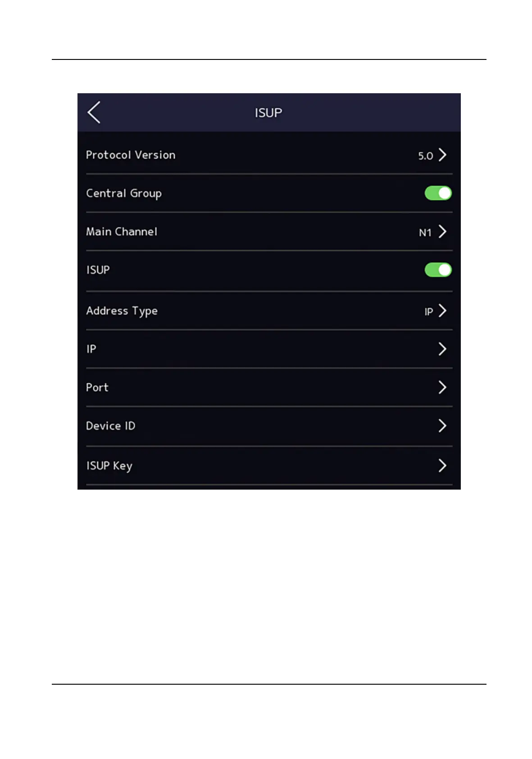Tap the ISUP Key label
The width and height of the screenshot is (532, 759).
click(109, 466)
